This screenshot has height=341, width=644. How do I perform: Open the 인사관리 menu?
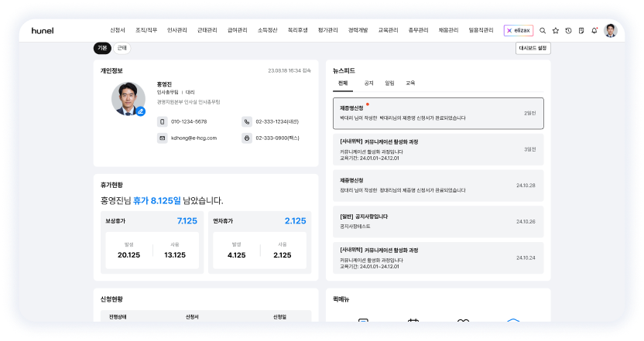point(177,30)
